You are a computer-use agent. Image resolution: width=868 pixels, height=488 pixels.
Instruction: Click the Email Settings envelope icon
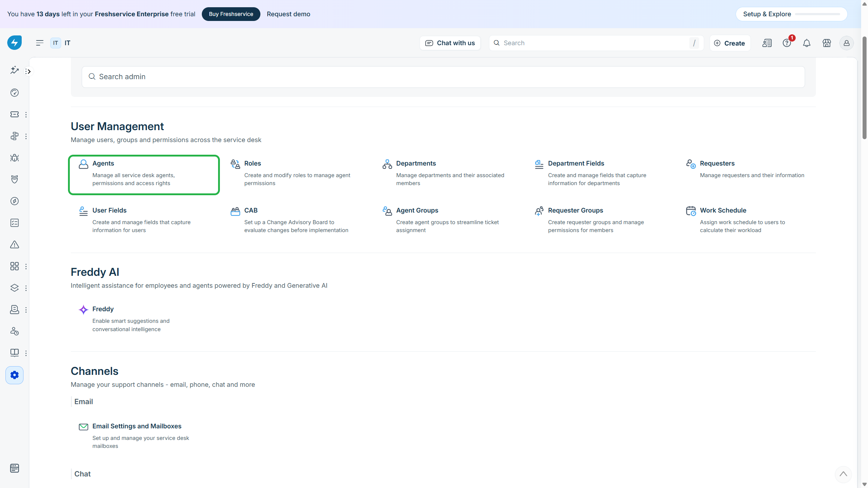click(x=84, y=427)
